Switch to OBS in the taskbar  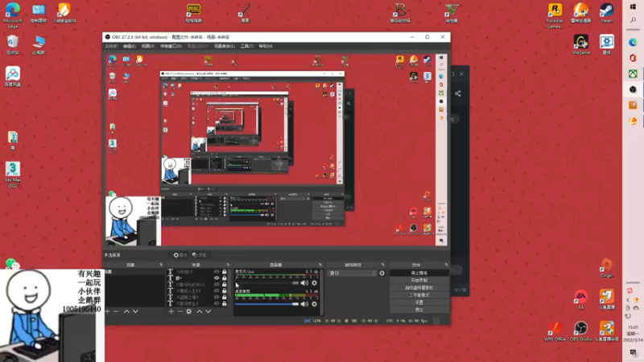(x=633, y=89)
